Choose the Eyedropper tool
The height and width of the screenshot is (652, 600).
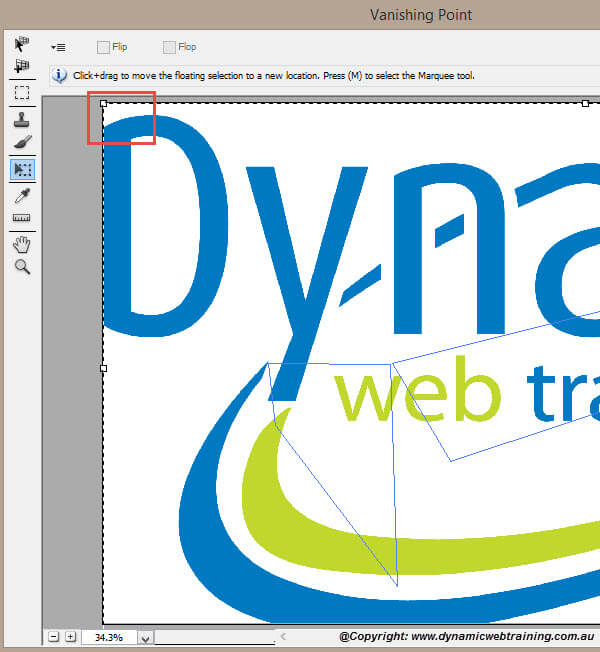[x=22, y=194]
